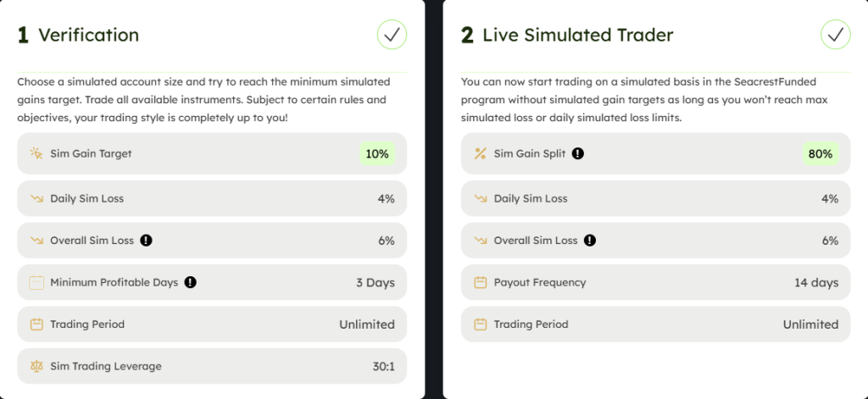Open info icon by Live Trader Overall Sim Loss

click(x=590, y=241)
